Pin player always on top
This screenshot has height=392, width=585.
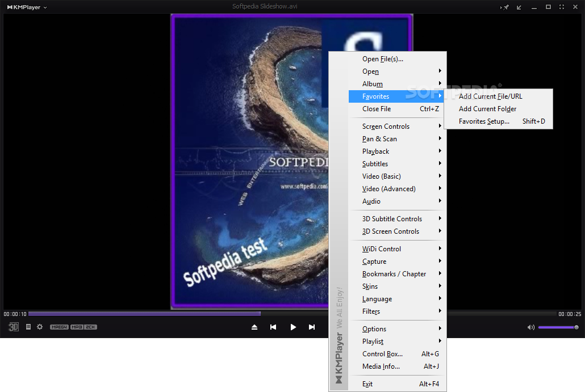(504, 7)
